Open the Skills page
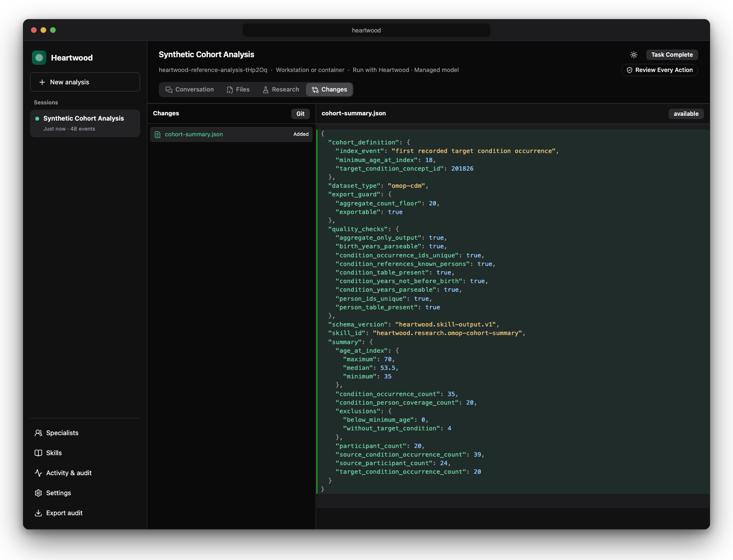The width and height of the screenshot is (733, 560). [85, 453]
